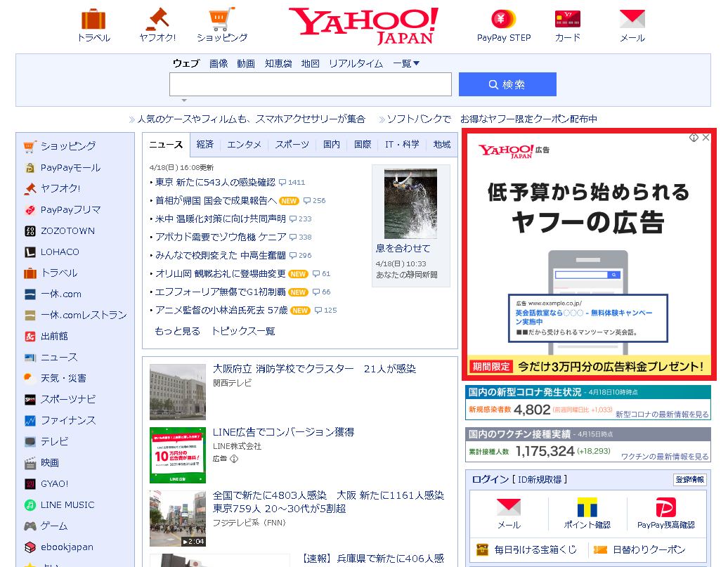Image resolution: width=728 pixels, height=567 pixels.
Task: Open the ヤフオク! gavel icon in the header
Action: click(x=157, y=18)
